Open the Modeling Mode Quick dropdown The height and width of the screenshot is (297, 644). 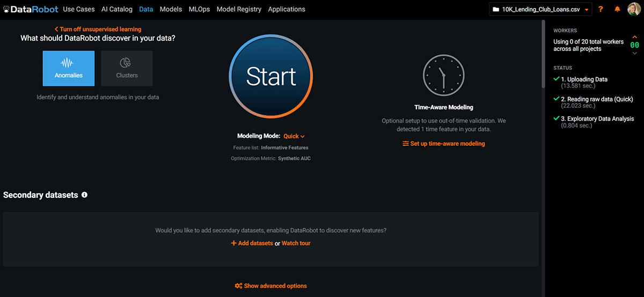[294, 136]
